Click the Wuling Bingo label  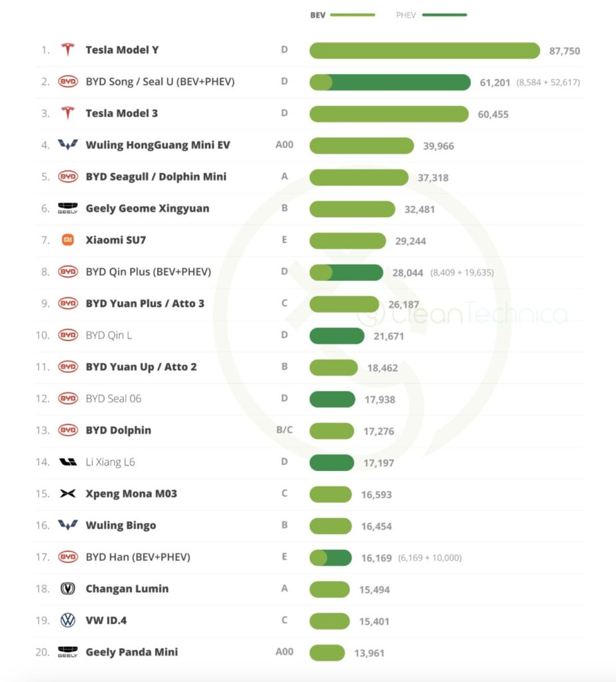pos(121,525)
